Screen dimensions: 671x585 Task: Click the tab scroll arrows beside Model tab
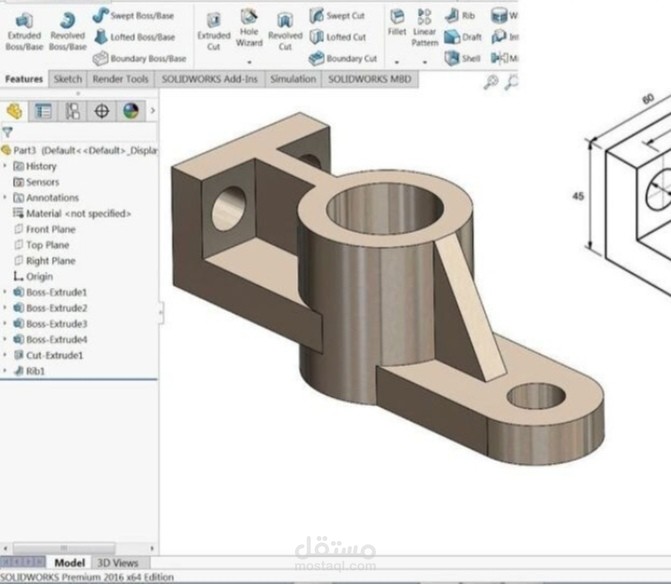(23, 561)
